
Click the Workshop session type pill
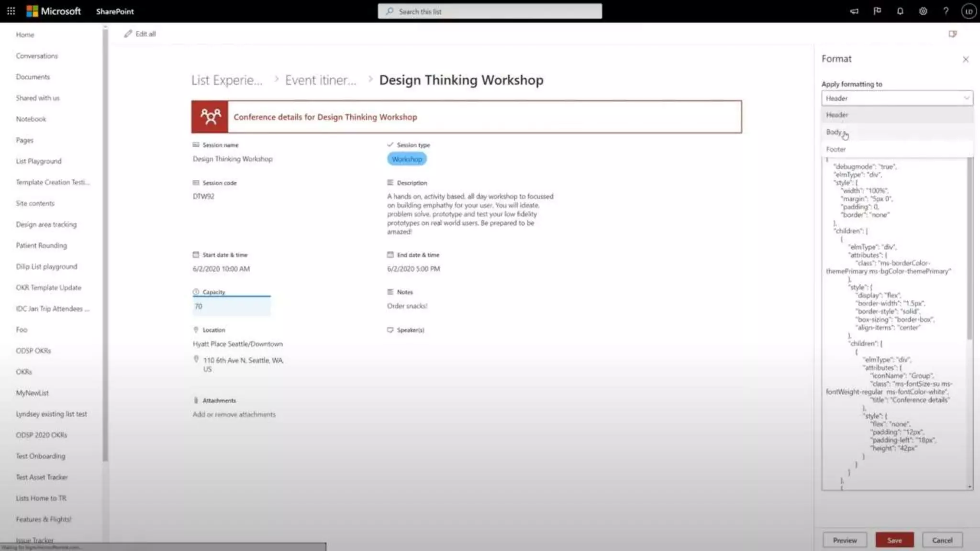[407, 159]
